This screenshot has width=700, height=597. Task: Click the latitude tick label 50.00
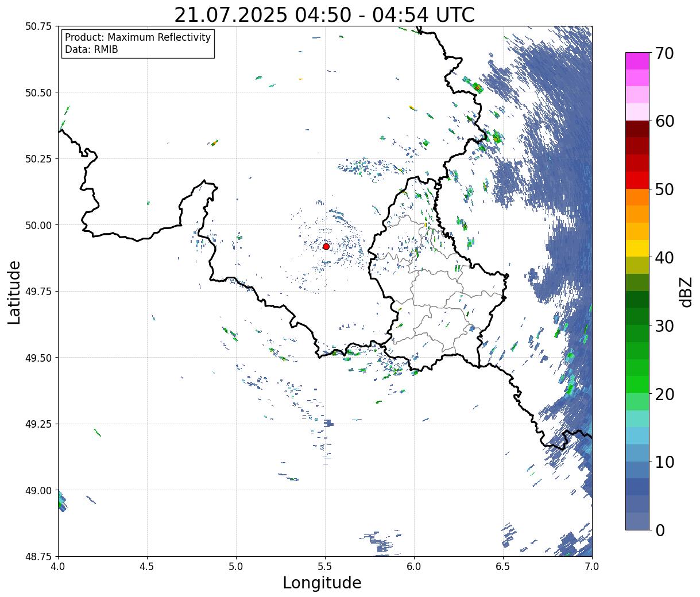pyautogui.click(x=38, y=225)
